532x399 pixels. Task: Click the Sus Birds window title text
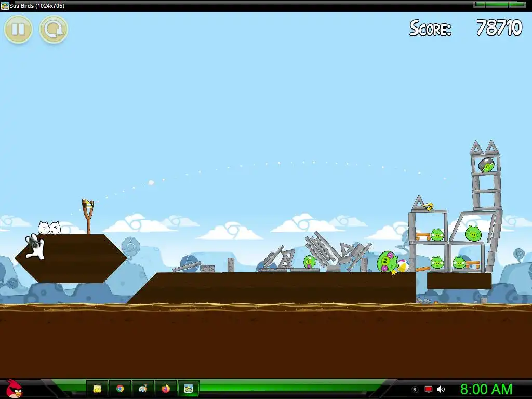[37, 6]
